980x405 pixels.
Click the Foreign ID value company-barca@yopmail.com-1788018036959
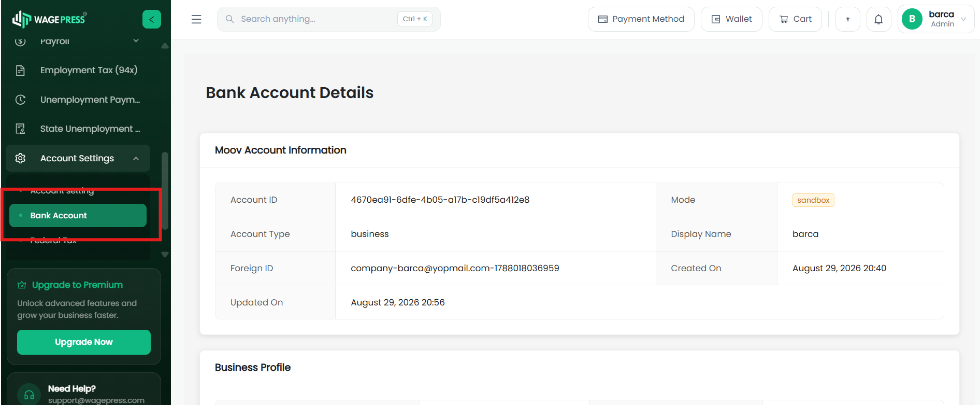coord(455,269)
